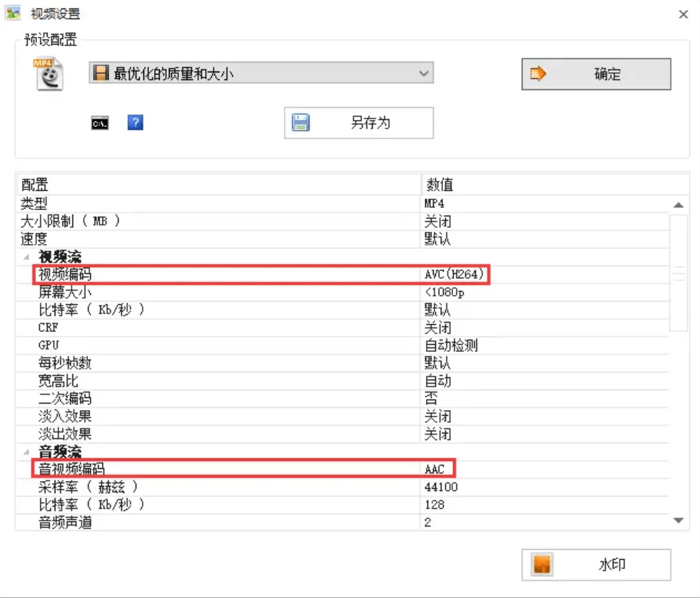Select the 视频编码 row
The image size is (700, 598).
coord(343,275)
